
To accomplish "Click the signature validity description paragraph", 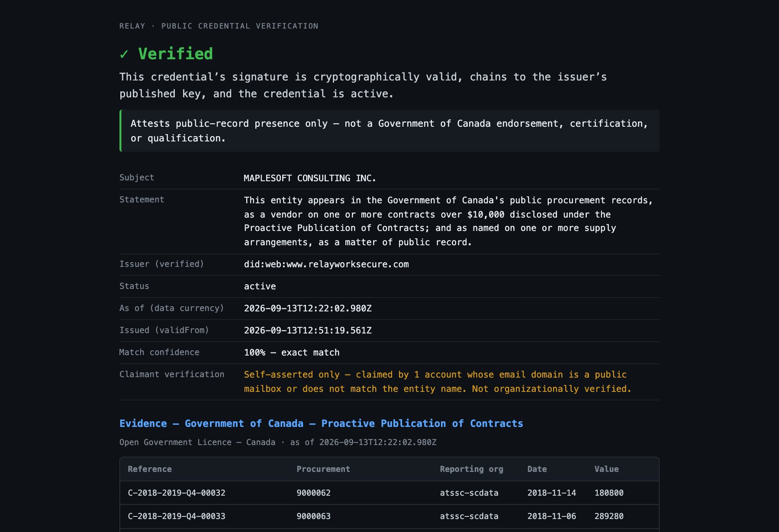I will coord(363,85).
